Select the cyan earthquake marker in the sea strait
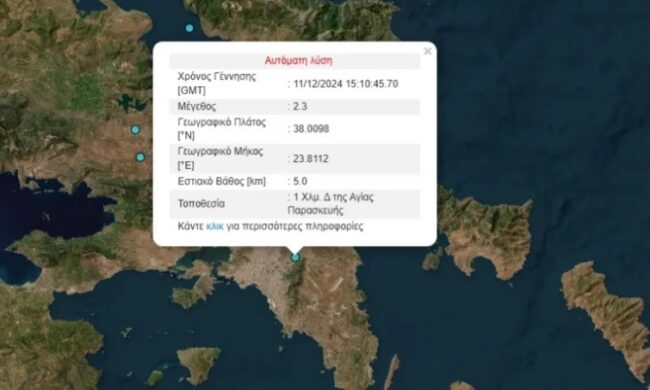650x390 pixels. [189, 28]
